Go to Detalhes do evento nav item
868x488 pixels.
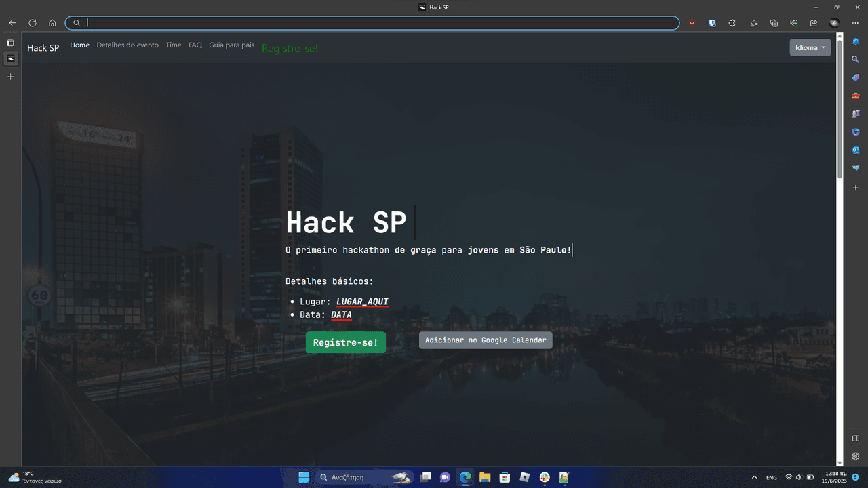click(127, 45)
